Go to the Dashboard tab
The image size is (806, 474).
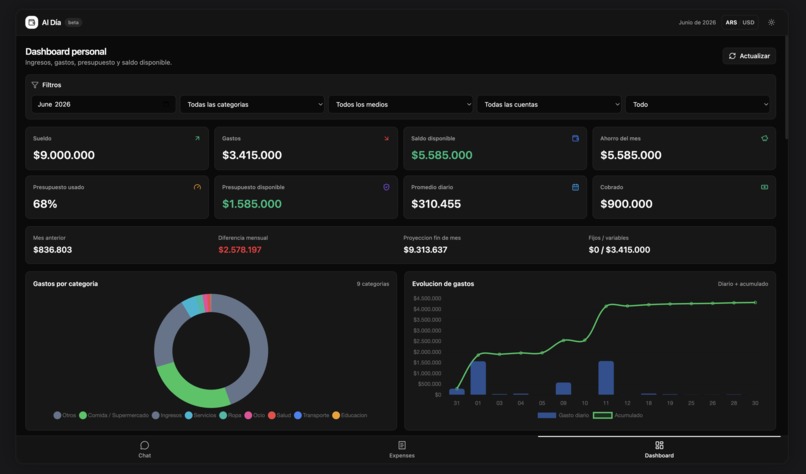click(x=659, y=449)
